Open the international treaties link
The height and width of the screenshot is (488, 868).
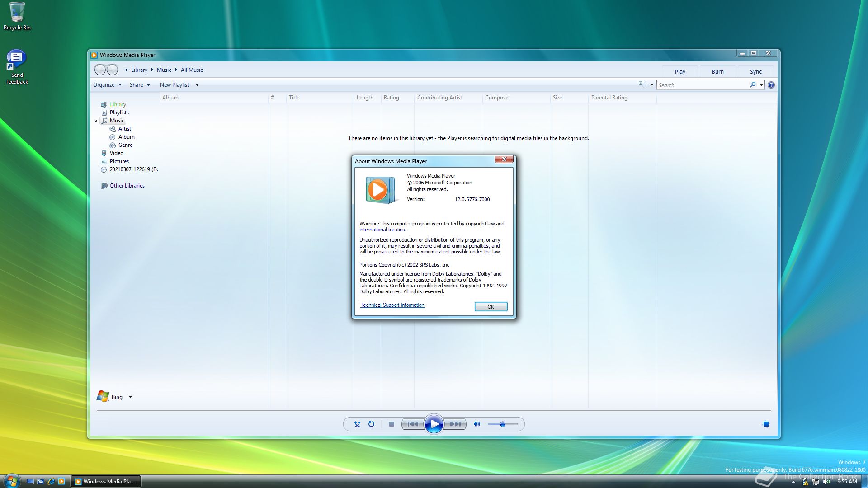[x=382, y=230]
